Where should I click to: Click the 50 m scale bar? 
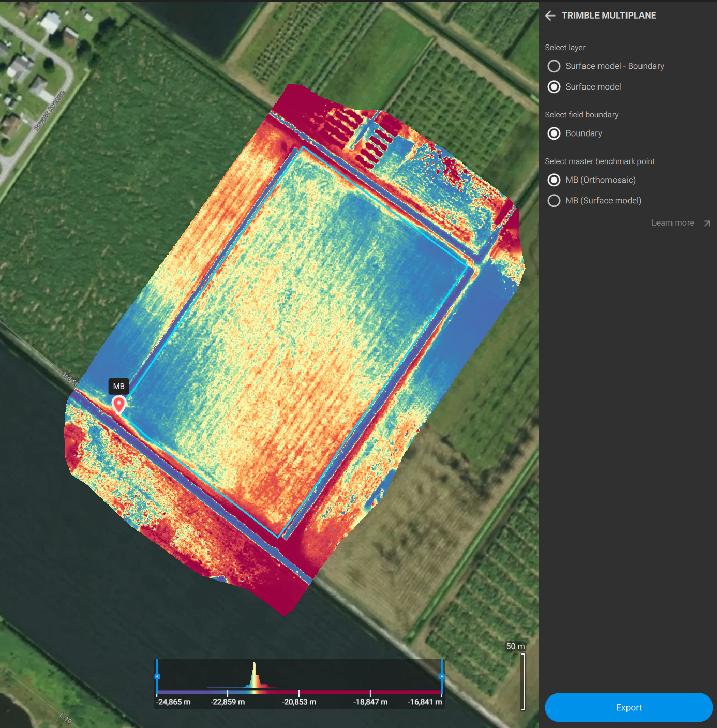[x=515, y=646]
